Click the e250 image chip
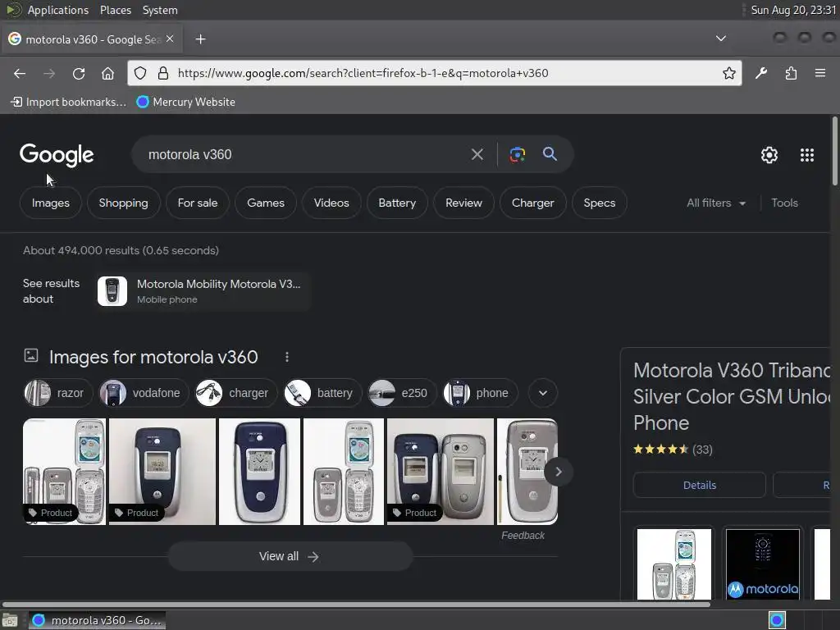840x630 pixels. (402, 393)
